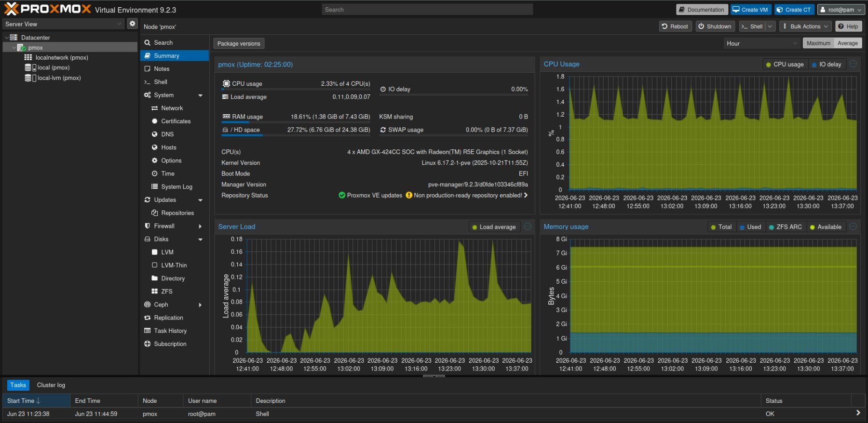Toggle the ZFS ARC legend in Memory usage

coord(785,227)
